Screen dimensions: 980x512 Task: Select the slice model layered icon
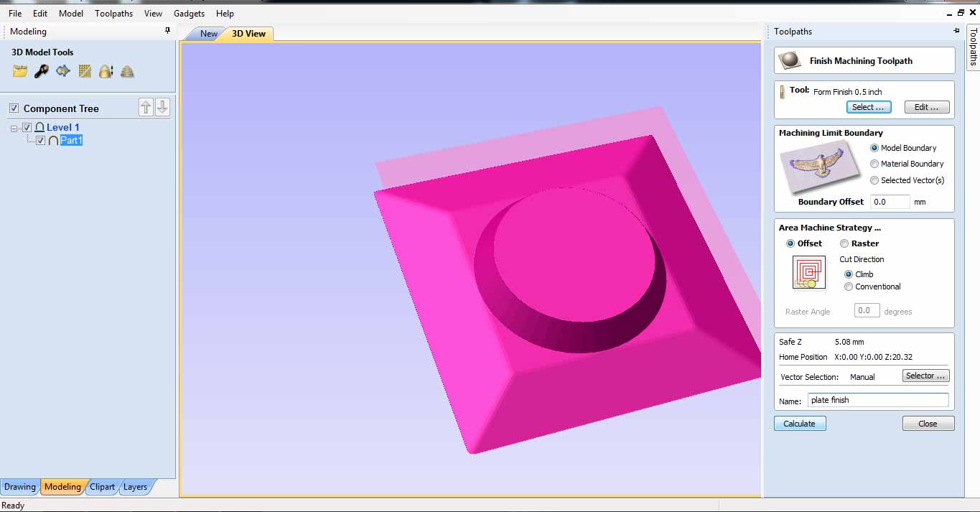click(127, 71)
